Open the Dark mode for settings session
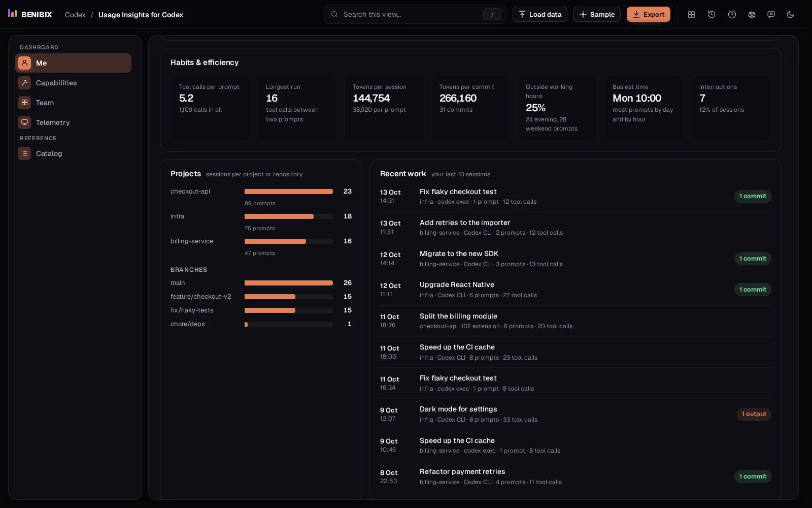The width and height of the screenshot is (812, 508). click(576, 414)
